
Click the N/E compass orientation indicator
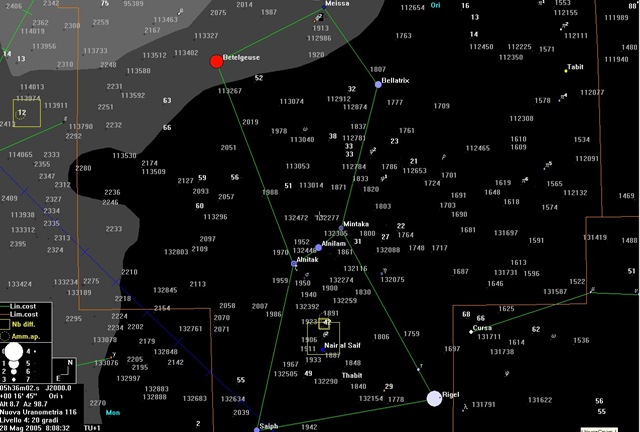coord(64,371)
